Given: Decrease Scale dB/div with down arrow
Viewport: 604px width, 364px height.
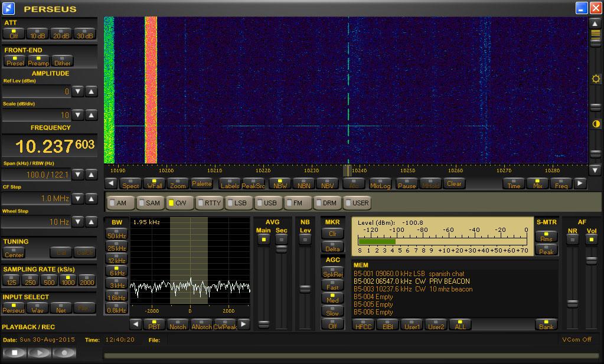Looking at the screenshot, I should [x=78, y=115].
